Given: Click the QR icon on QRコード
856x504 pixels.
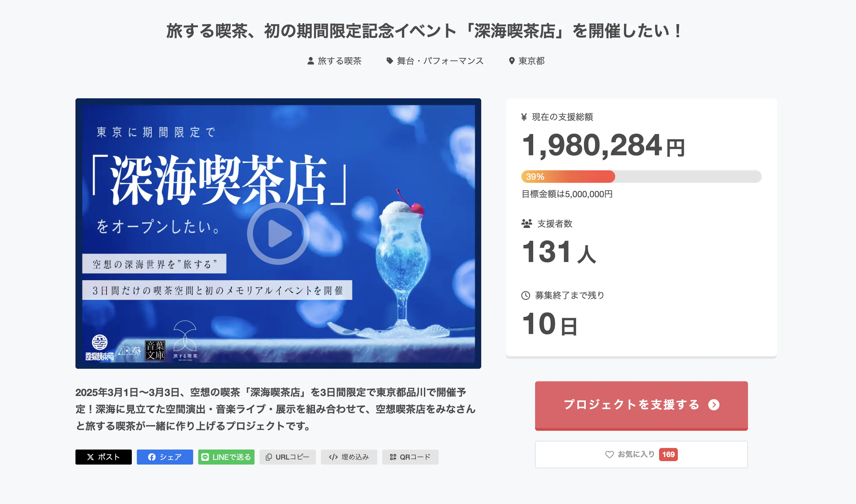Looking at the screenshot, I should 393,457.
